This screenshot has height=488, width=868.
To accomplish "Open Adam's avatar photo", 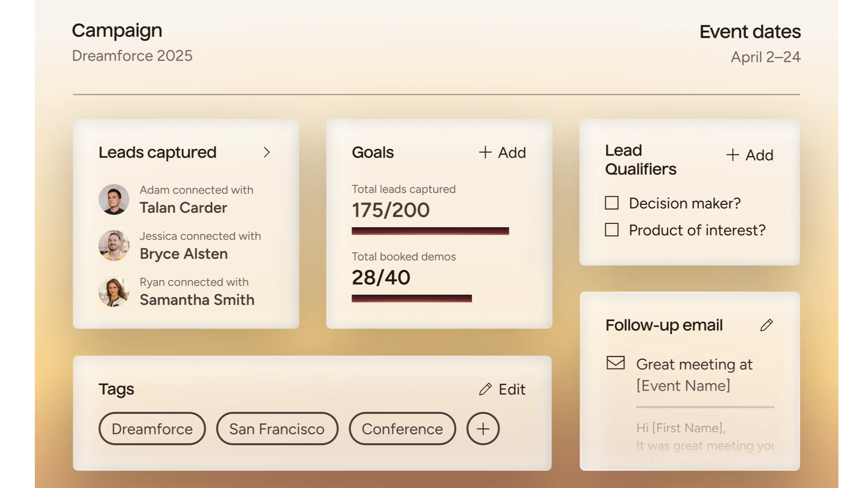I will [114, 200].
